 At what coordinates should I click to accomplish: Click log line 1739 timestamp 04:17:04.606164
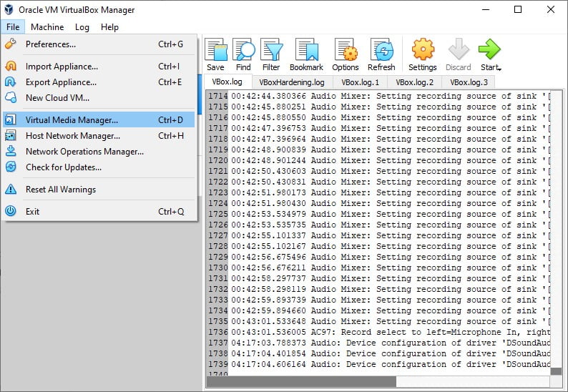tap(268, 364)
